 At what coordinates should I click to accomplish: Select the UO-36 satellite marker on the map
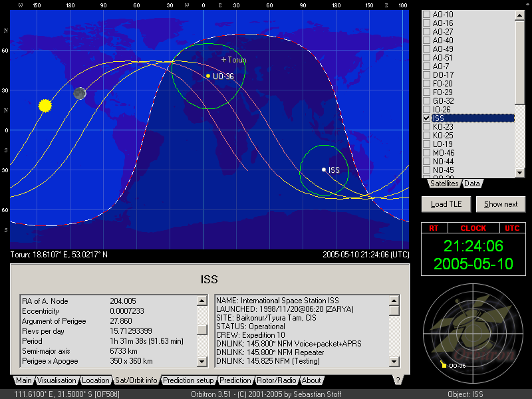(x=209, y=76)
